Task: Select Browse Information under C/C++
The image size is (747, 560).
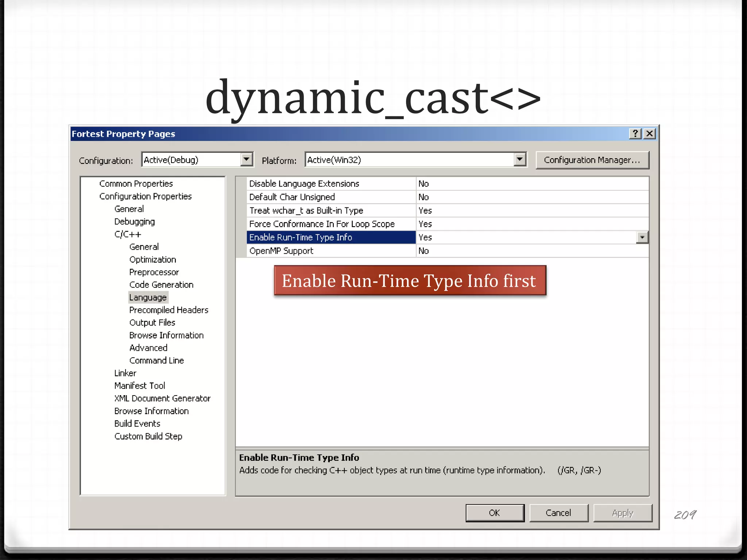Action: pos(167,335)
